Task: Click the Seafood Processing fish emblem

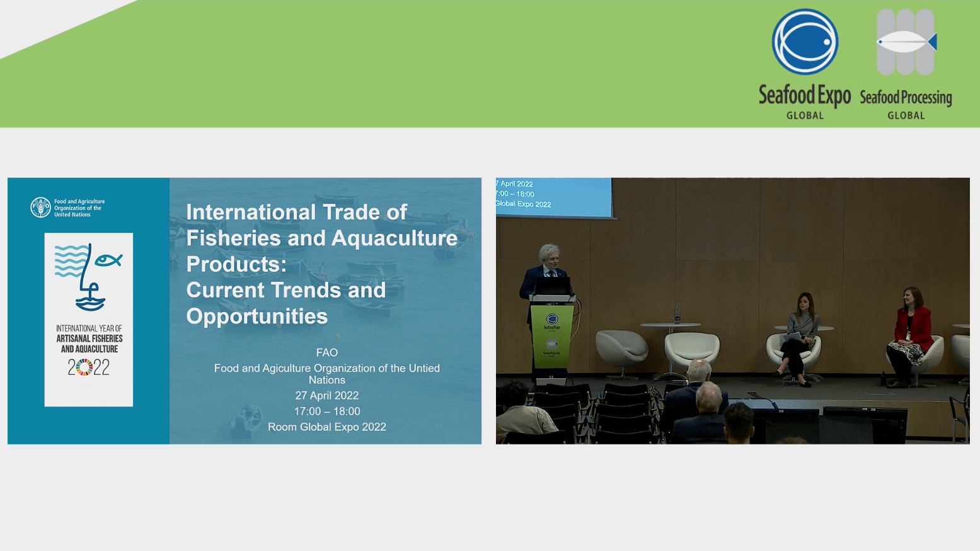Action: 906,42
